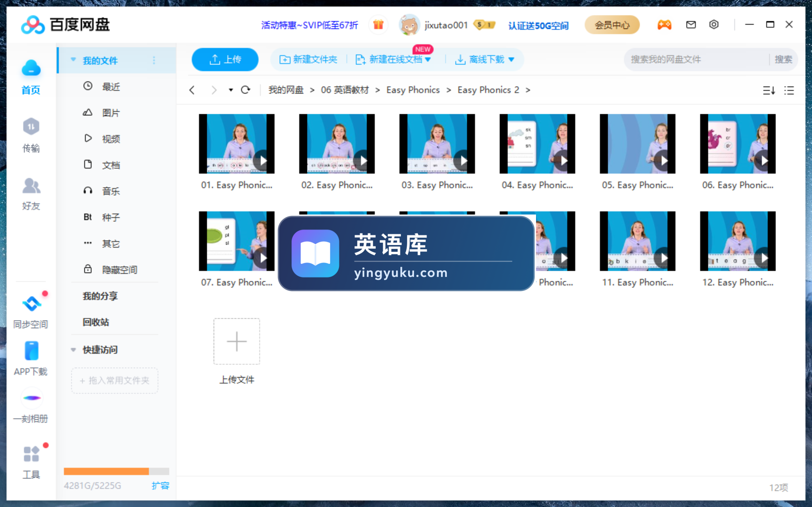812x507 pixels.
Task: Click 拖入常用文件夹 drop box
Action: coord(115,381)
